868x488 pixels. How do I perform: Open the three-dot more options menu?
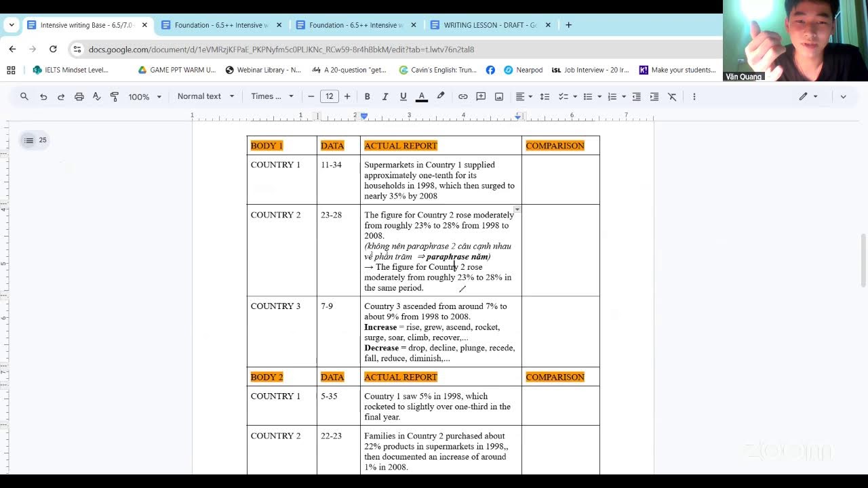[694, 97]
